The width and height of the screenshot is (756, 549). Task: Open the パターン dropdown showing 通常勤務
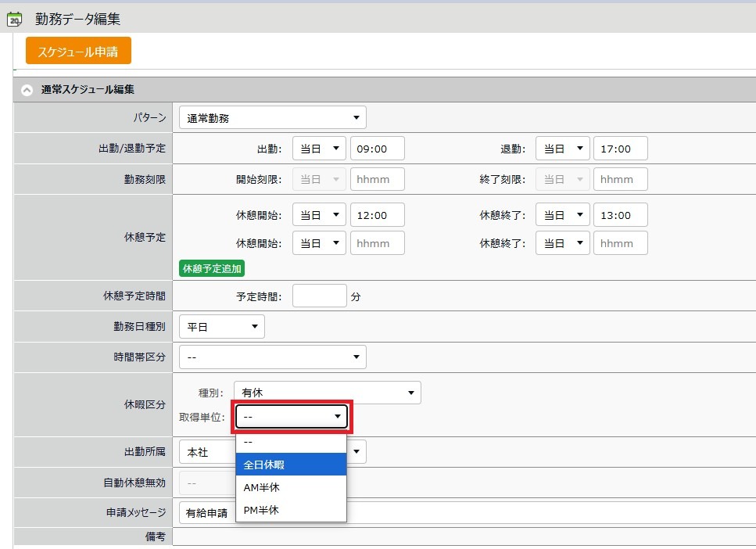pos(272,118)
